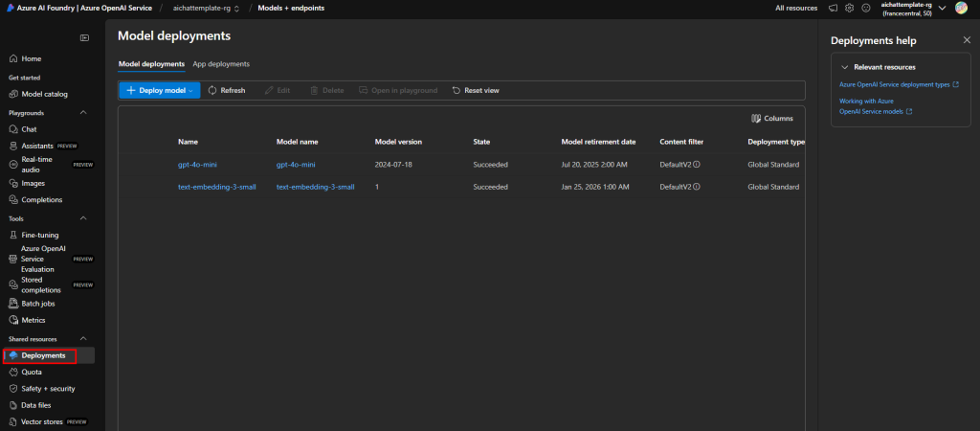980x431 pixels.
Task: Collapse the Shared resources section
Action: 84,338
